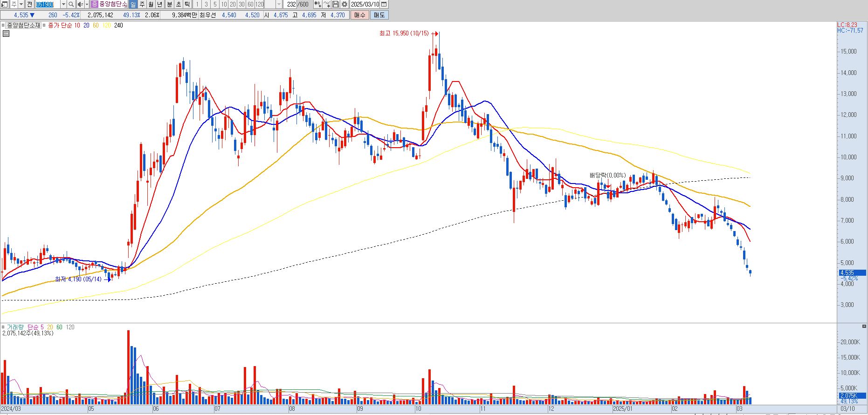
Task: Expand the stock code dropdown arrow
Action: (63, 4)
